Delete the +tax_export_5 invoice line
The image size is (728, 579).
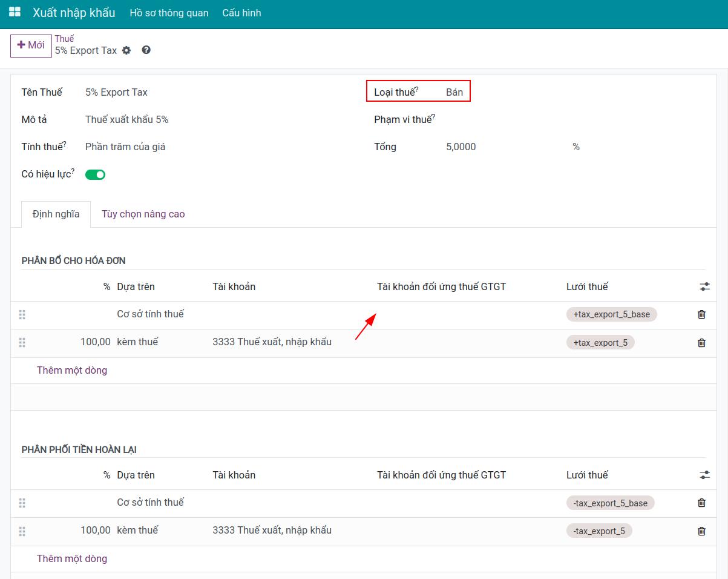pos(701,343)
